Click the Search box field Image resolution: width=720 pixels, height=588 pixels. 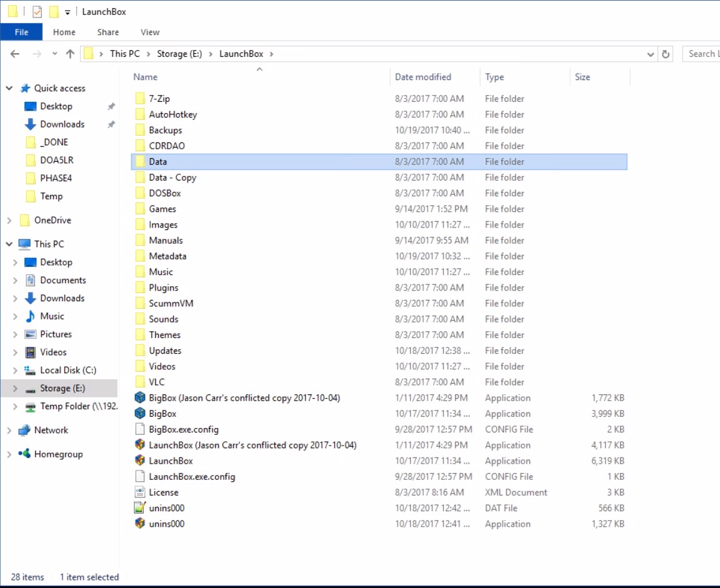click(701, 54)
